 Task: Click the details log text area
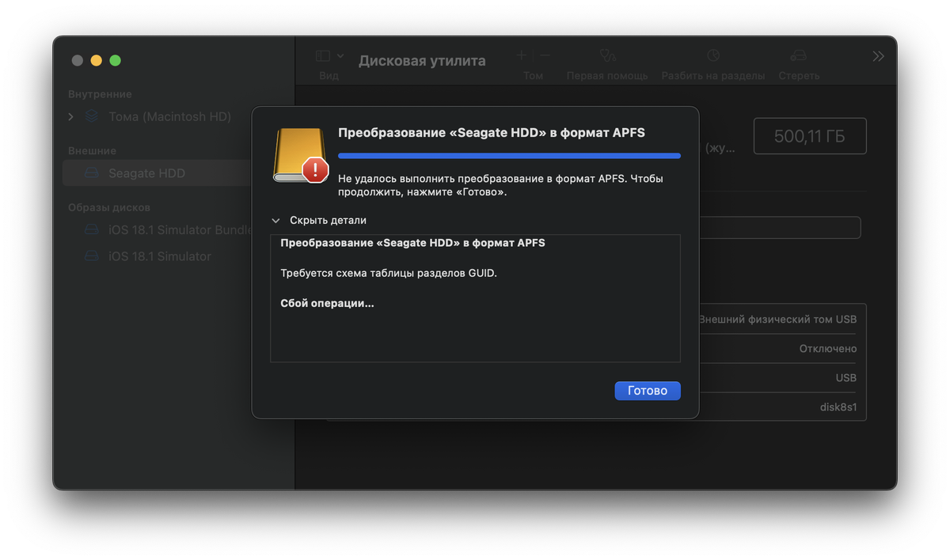click(475, 298)
